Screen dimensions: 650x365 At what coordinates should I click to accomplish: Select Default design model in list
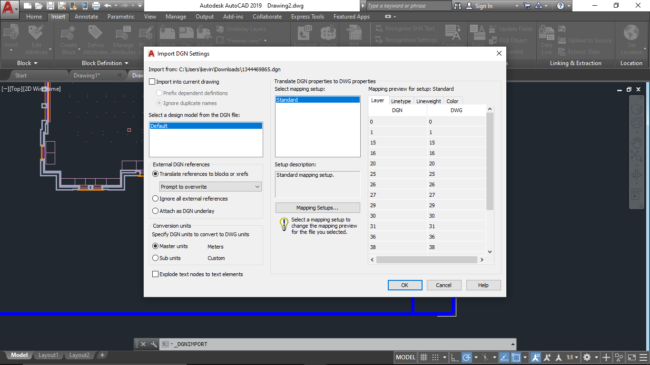click(x=206, y=126)
